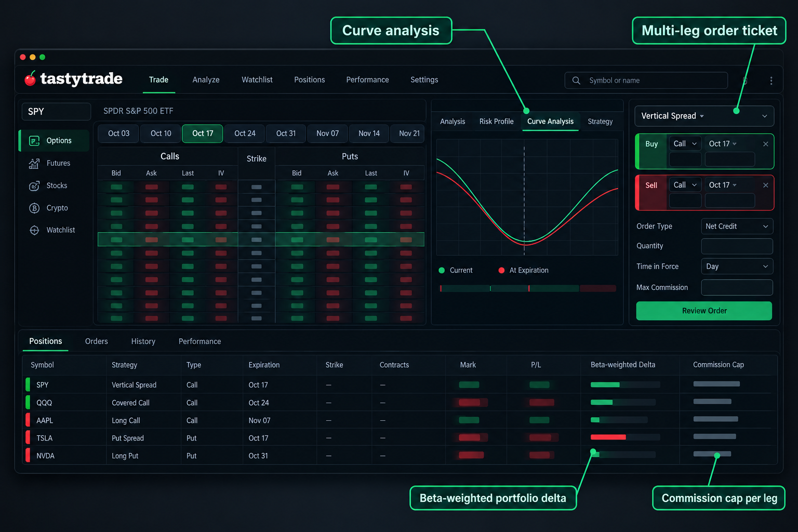Switch to the Curve Analysis tab
This screenshot has width=798, height=532.
(x=550, y=122)
